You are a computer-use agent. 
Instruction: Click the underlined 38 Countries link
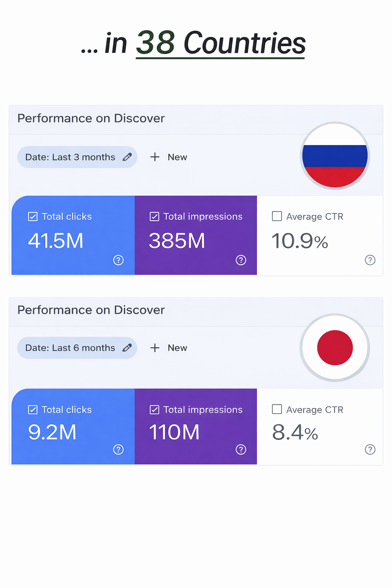220,43
